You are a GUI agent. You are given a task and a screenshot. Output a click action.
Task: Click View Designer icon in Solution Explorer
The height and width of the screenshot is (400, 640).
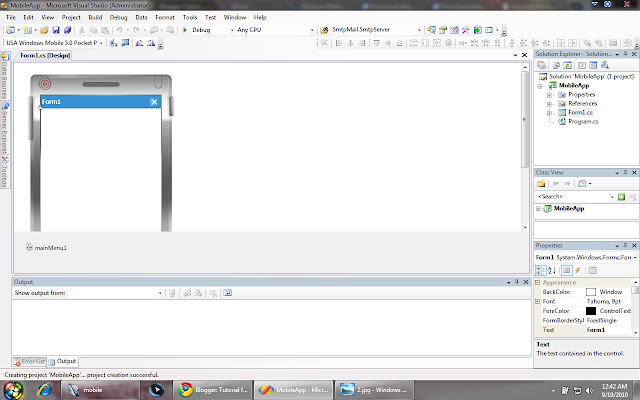coord(593,65)
